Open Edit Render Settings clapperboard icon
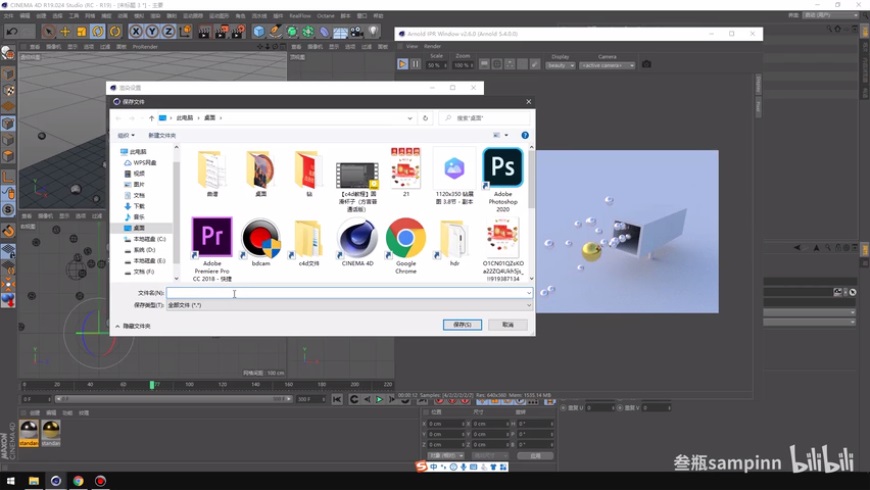The image size is (870, 490). click(238, 32)
